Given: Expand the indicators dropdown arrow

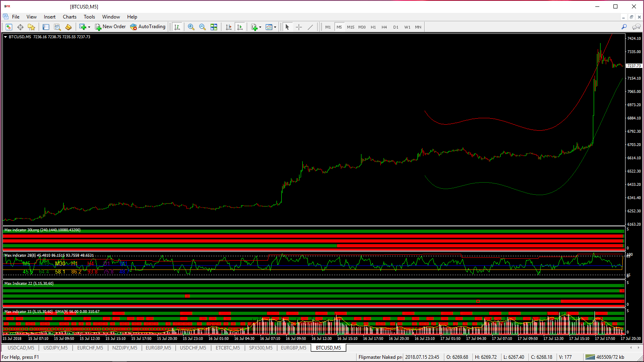Looking at the screenshot, I should (260, 27).
